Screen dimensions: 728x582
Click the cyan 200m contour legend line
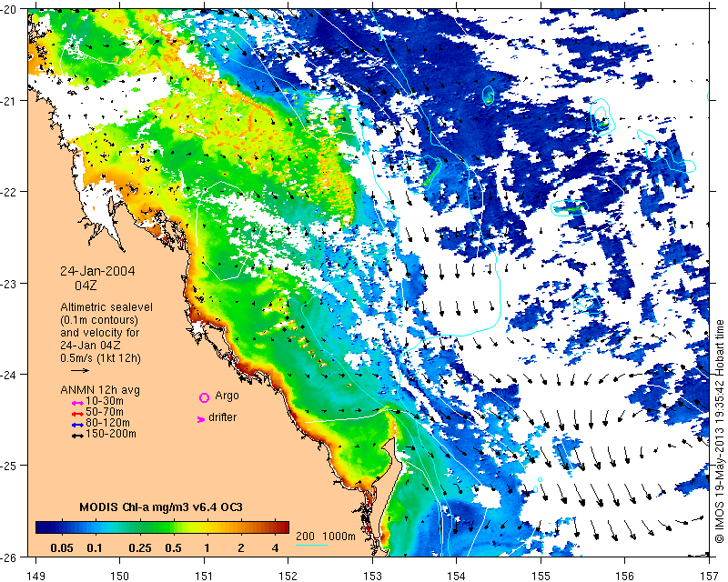coord(311,545)
